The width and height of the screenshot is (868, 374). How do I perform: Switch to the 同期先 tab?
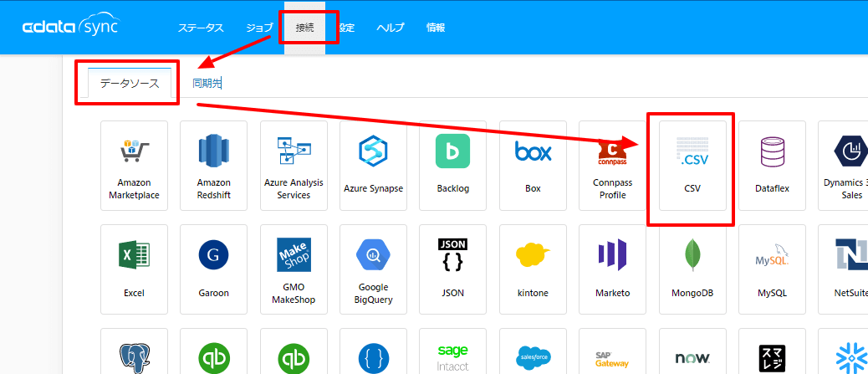click(206, 84)
